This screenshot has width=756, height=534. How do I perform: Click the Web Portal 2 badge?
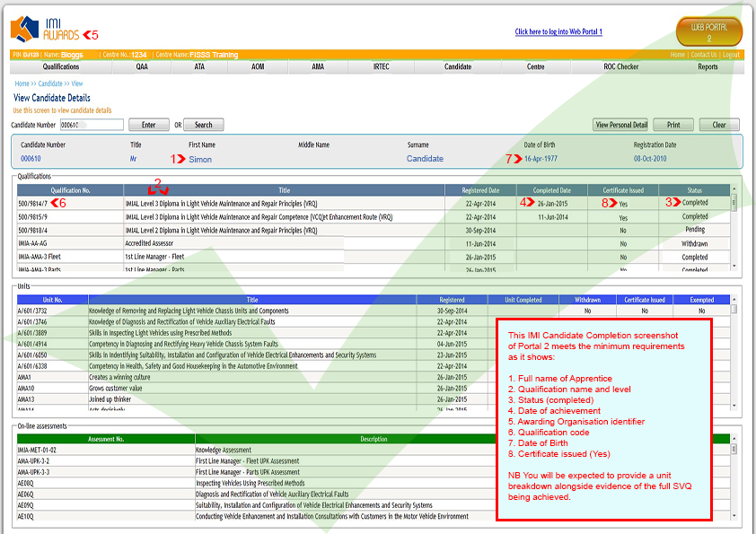tap(709, 32)
